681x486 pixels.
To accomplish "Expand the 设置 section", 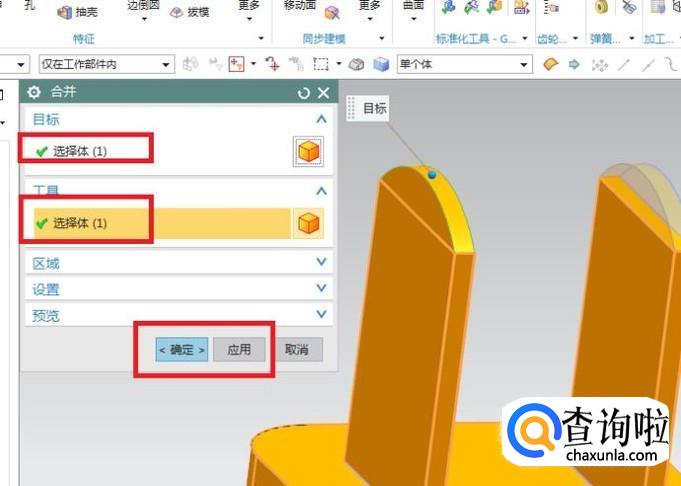I will (321, 288).
